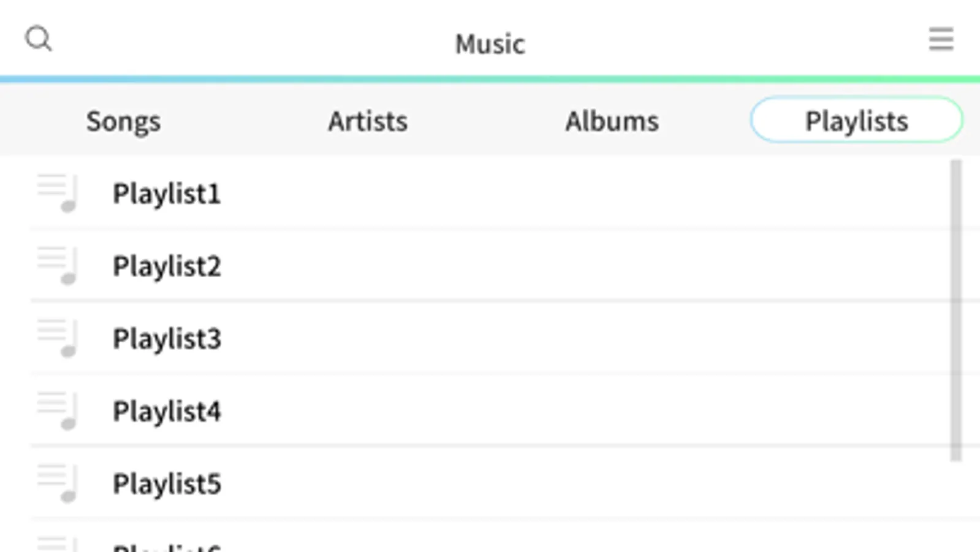Open the Playlist4 entry
980x552 pixels.
pyautogui.click(x=167, y=411)
